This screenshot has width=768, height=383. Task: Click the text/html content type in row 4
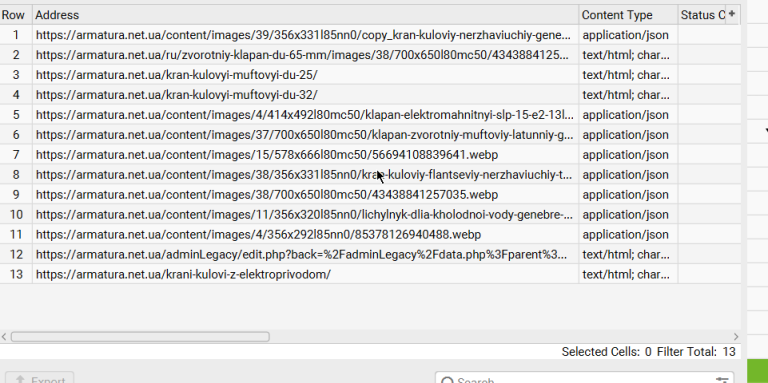point(628,95)
